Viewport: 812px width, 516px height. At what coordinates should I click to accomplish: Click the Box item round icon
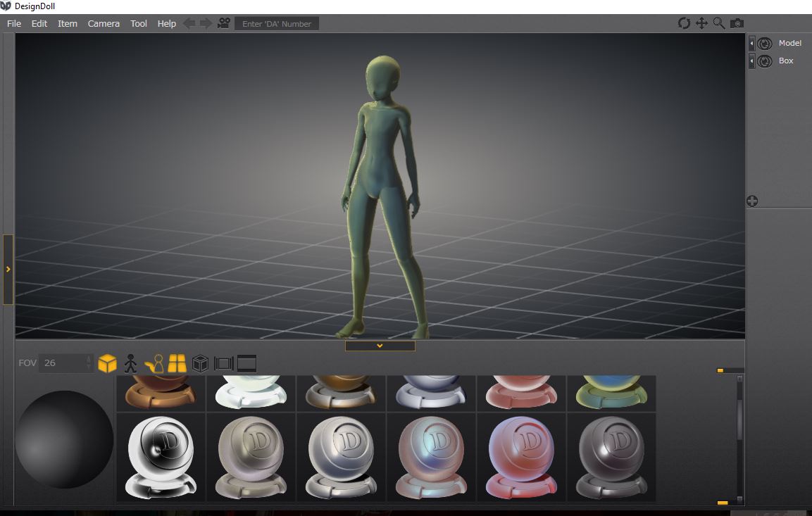tap(764, 61)
